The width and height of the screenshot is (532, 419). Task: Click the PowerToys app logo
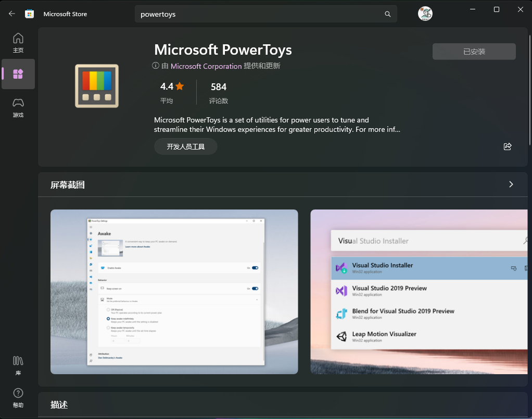(97, 86)
